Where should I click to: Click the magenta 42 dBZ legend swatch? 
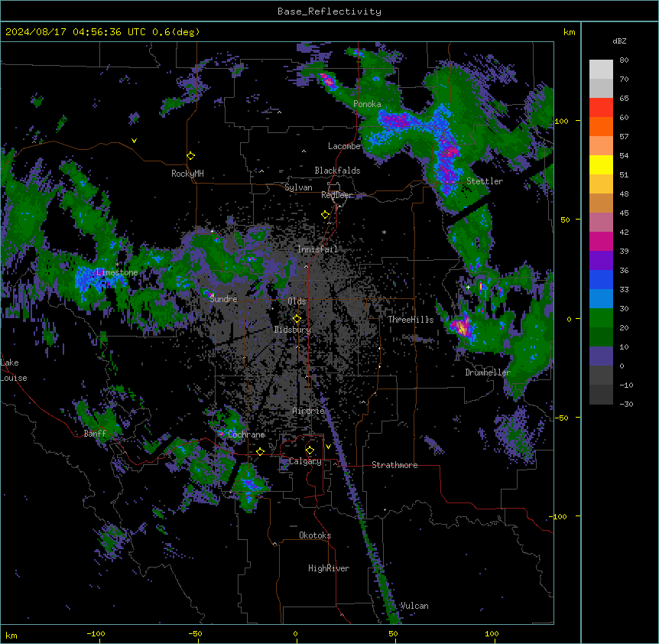pos(601,241)
